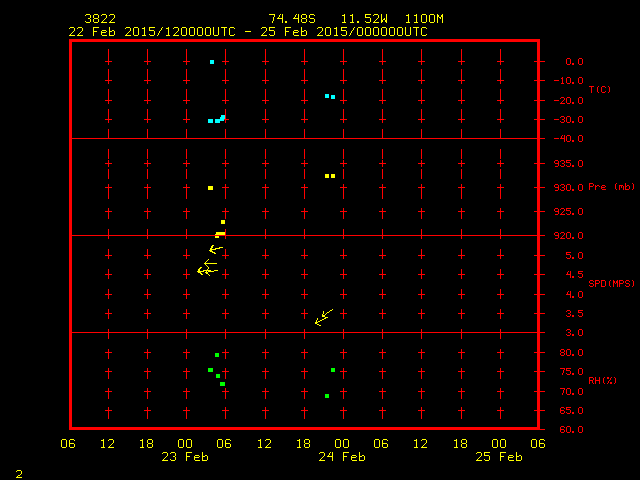Click the start timestamp 22 Feb 2015/120000UTC
Viewport: 640px width, 480px height.
(152, 32)
